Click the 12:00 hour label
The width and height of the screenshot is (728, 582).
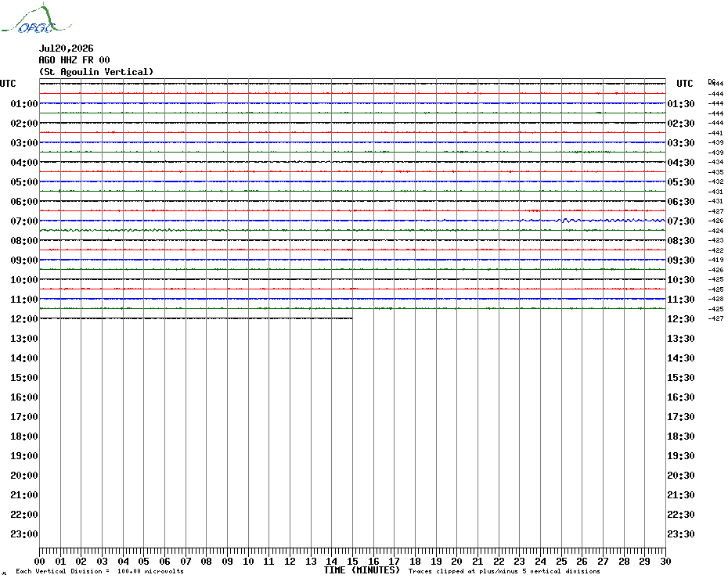tap(24, 319)
